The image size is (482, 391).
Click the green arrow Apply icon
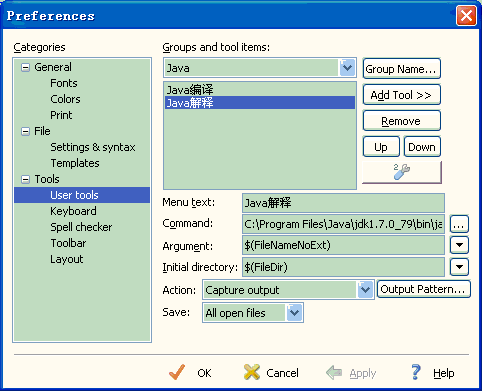[334, 372]
